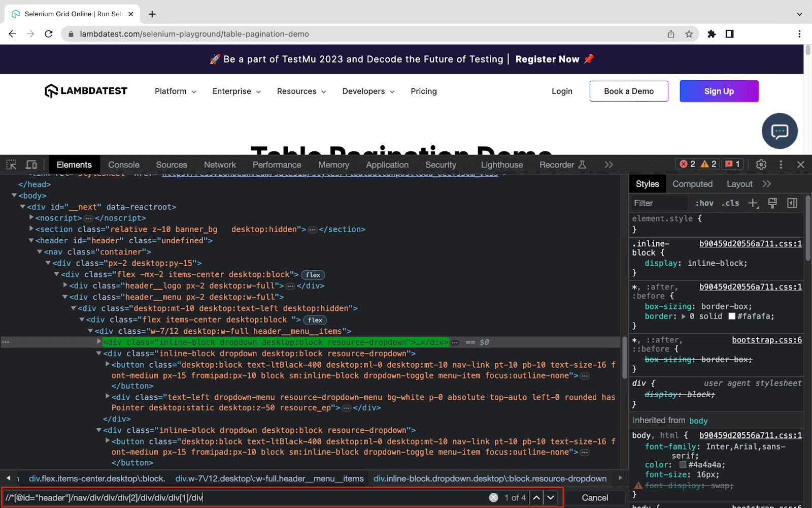This screenshot has width=812, height=508.
Task: Expand the Developers menu dropdown
Action: 368,91
